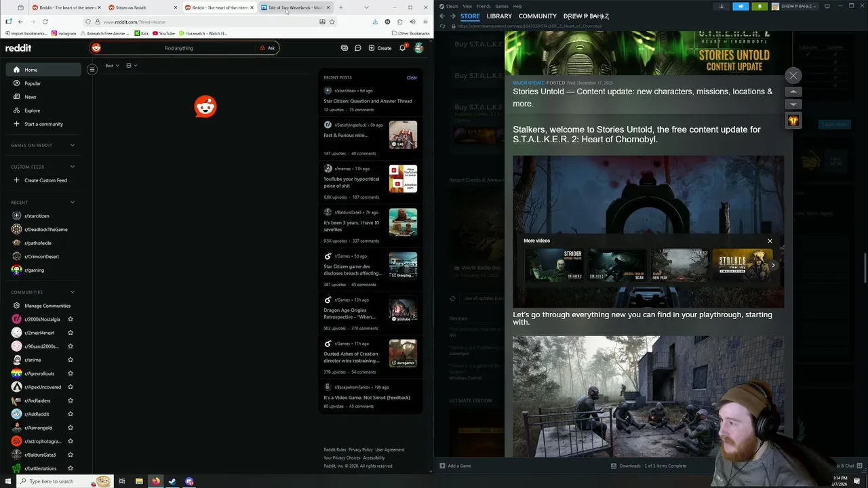868x488 pixels.
Task: List all Firefox tabs dropdown
Action: [367, 7]
